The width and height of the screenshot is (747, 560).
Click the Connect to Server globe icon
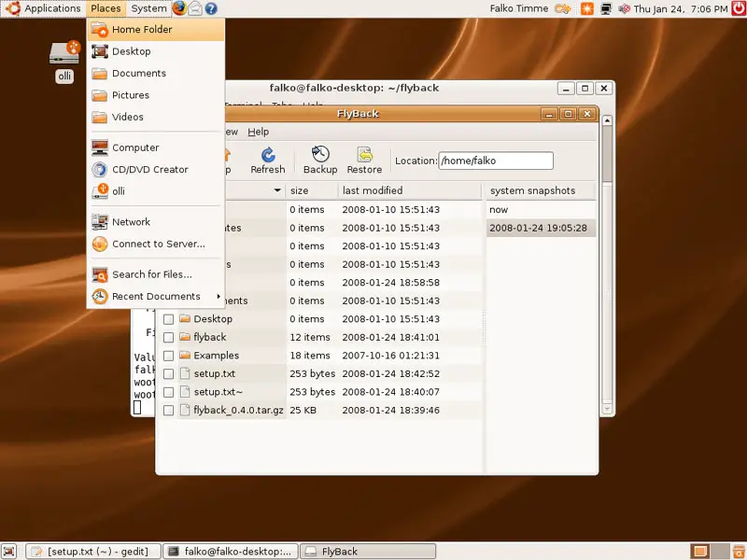(x=100, y=244)
